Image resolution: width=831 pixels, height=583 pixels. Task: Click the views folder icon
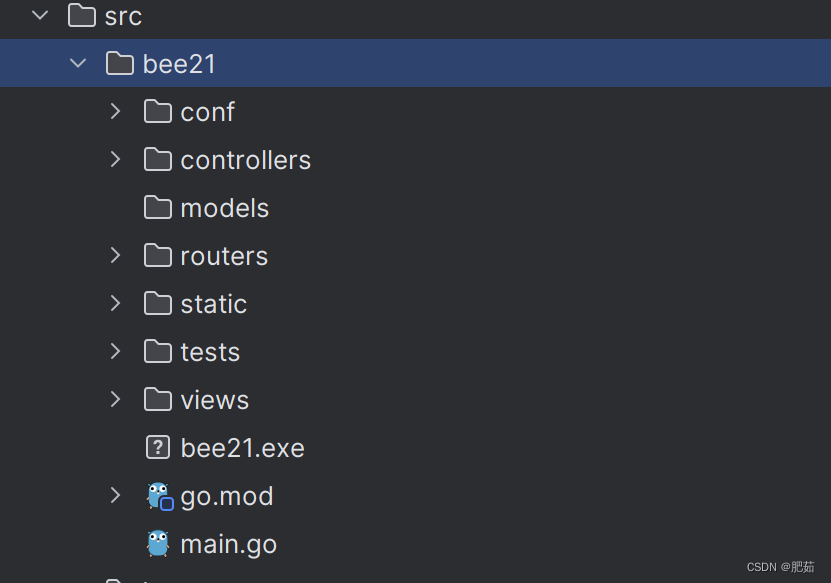(x=158, y=399)
